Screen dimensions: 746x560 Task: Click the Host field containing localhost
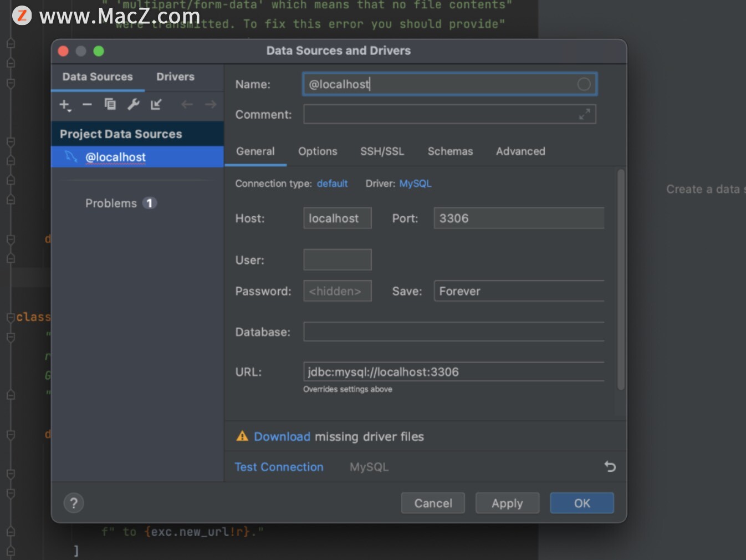point(338,218)
